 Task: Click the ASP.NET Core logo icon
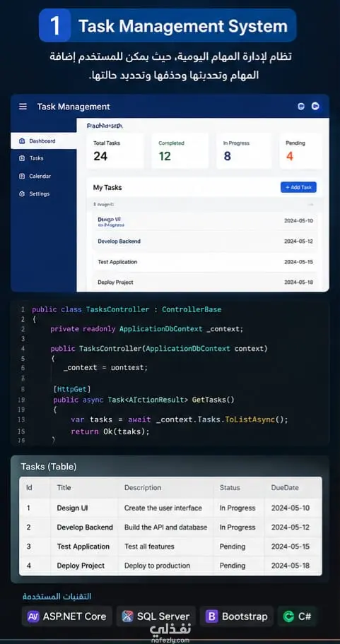33,616
